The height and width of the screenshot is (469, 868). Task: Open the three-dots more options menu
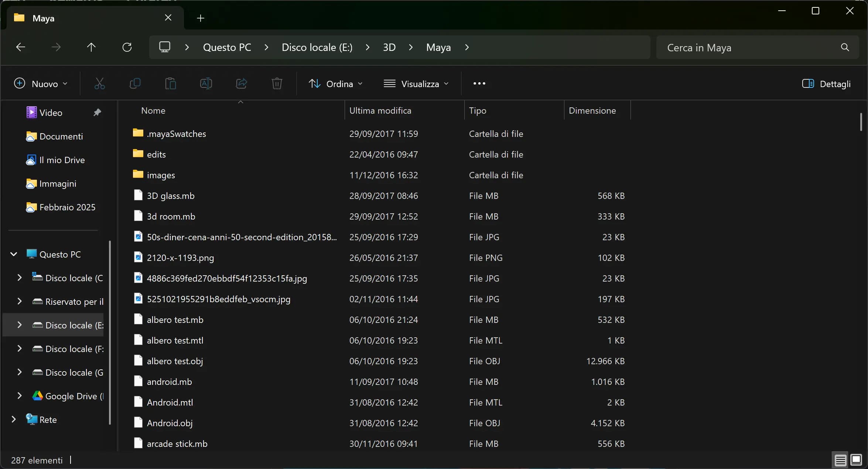tap(479, 84)
